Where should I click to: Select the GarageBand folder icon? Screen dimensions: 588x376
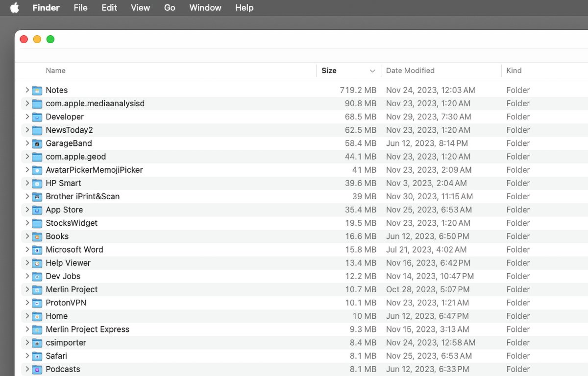click(x=37, y=143)
